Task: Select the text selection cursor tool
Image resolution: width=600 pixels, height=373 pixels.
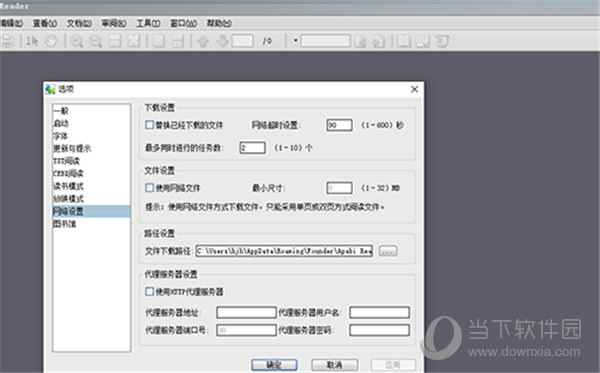Action: click(33, 41)
